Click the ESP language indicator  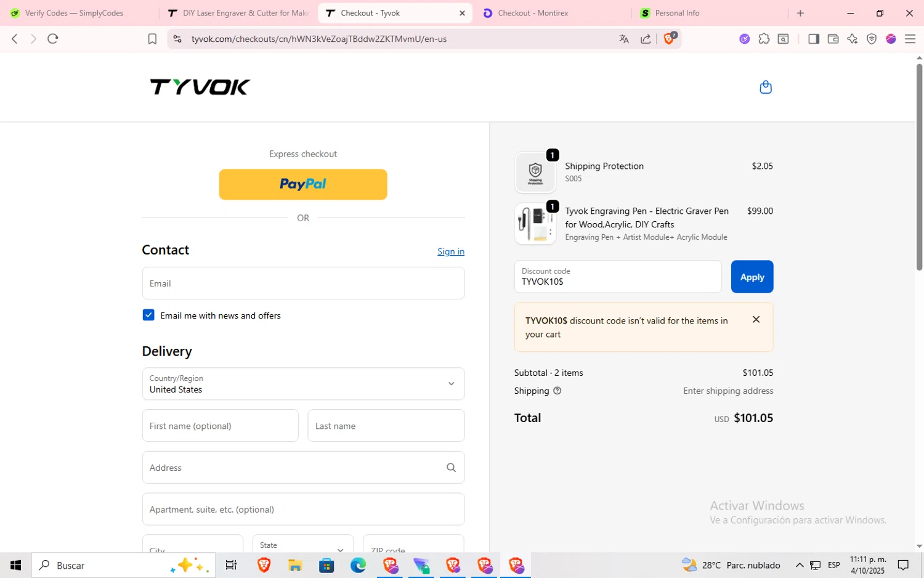[x=833, y=565]
